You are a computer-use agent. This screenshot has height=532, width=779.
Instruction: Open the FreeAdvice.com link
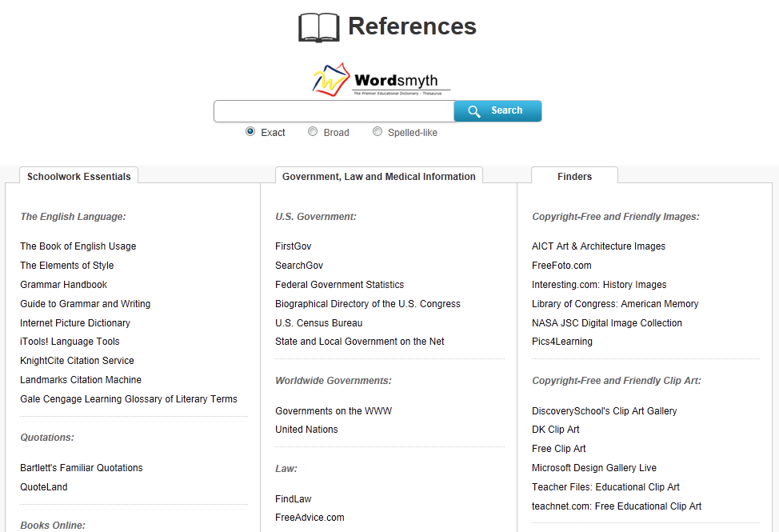[310, 518]
